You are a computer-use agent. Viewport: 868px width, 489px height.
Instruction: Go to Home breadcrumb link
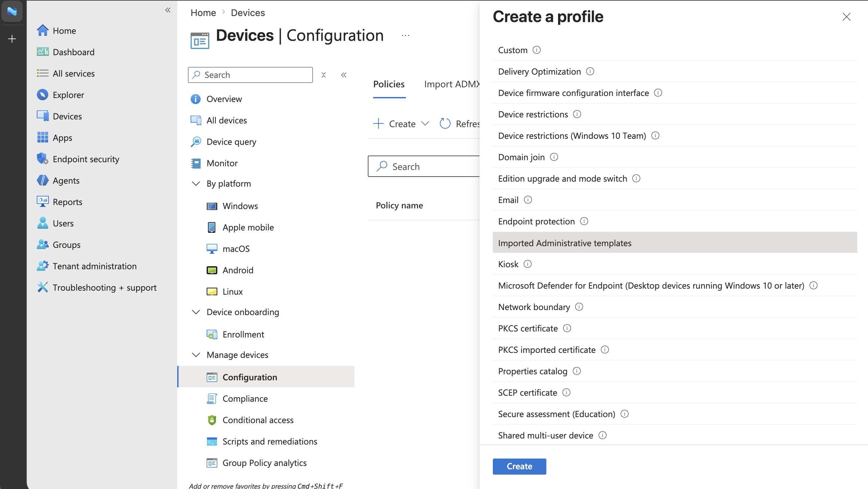(x=203, y=12)
